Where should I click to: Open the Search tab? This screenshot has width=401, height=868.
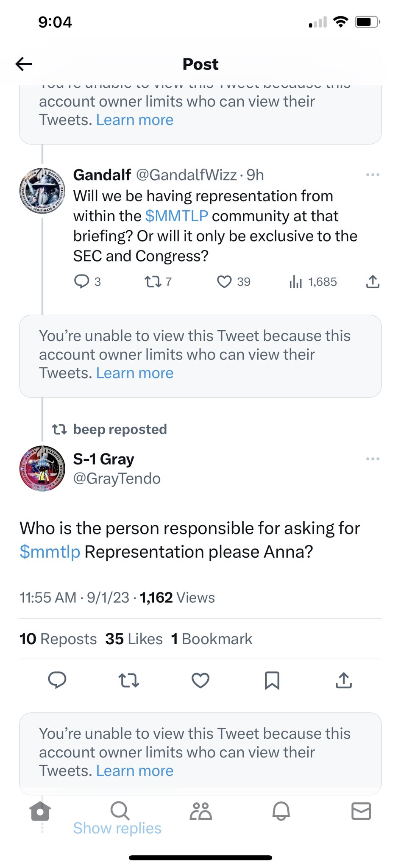pyautogui.click(x=120, y=811)
